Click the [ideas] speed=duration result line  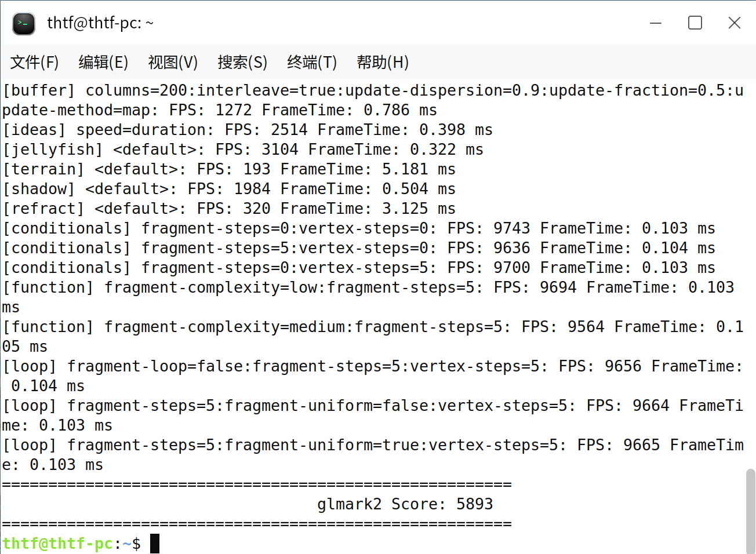coord(248,130)
